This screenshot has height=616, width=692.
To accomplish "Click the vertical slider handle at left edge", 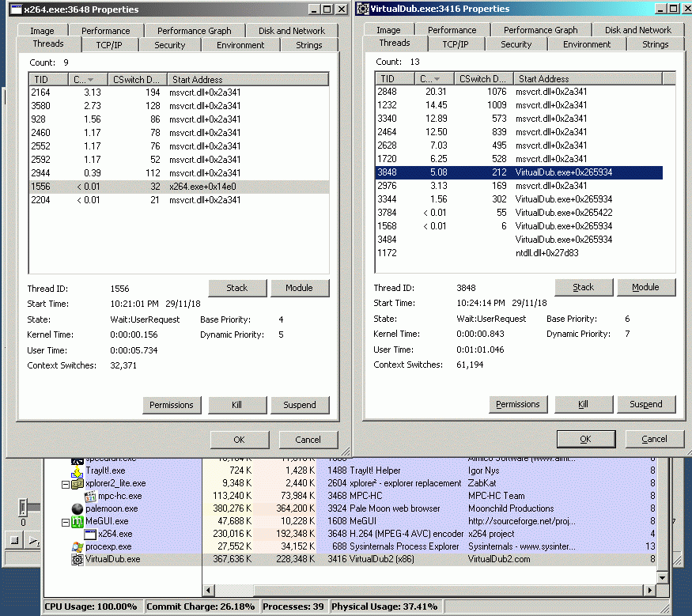I will pos(22,508).
